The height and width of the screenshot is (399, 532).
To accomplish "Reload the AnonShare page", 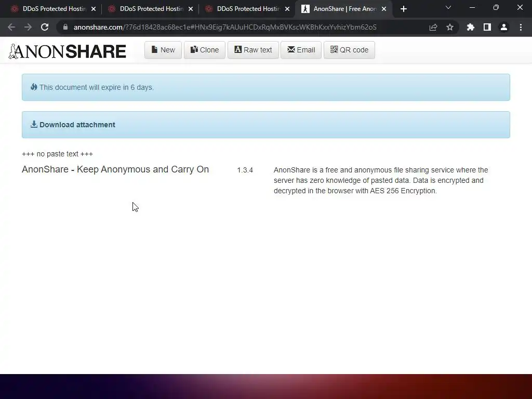I will [x=45, y=27].
